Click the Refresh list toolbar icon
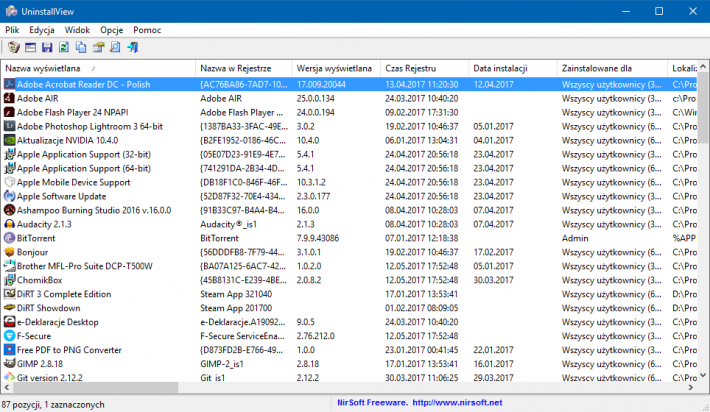This screenshot has height=412, width=710. click(64, 47)
